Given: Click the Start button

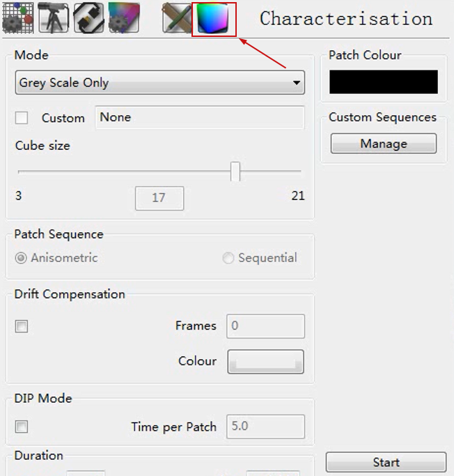Looking at the screenshot, I should (386, 462).
